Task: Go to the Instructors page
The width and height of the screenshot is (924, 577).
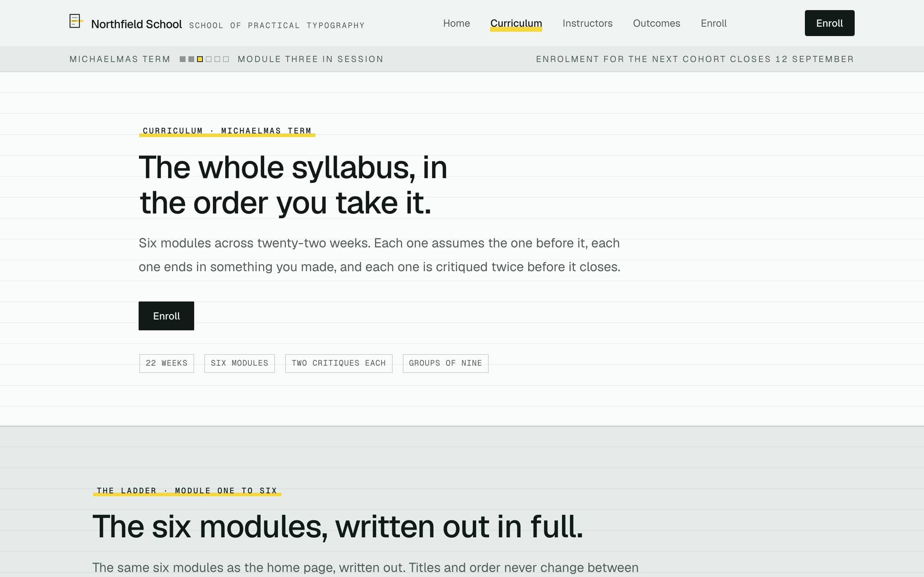Action: pos(587,23)
